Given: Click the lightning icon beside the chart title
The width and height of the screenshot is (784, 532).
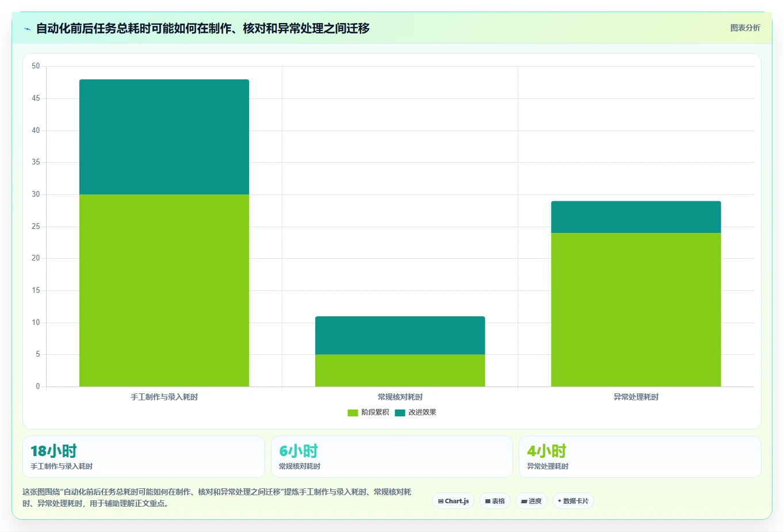Looking at the screenshot, I should [27, 29].
